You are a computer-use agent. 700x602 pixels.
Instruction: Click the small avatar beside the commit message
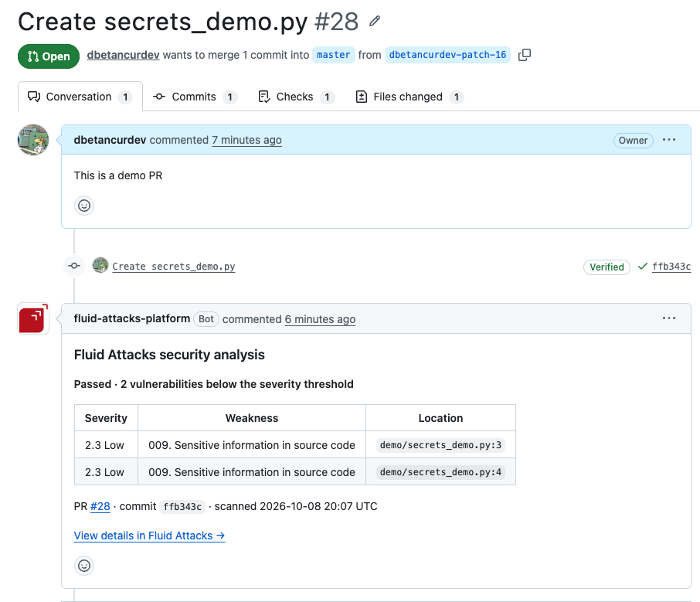click(x=100, y=265)
